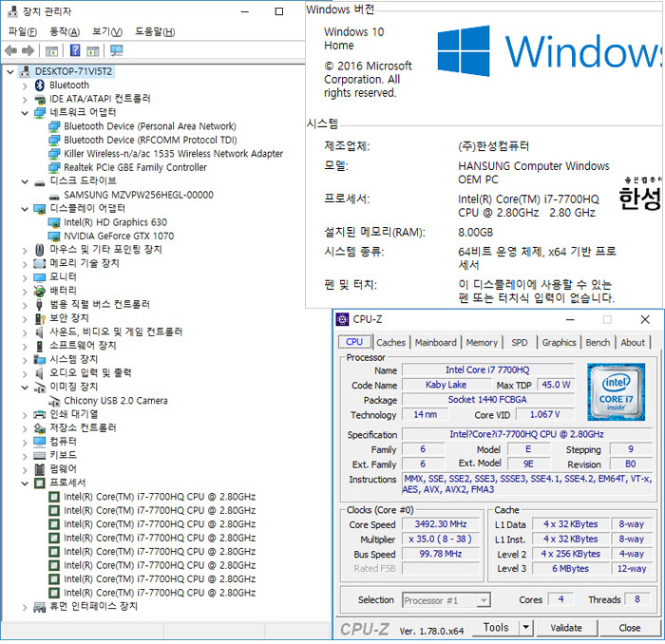Image resolution: width=665 pixels, height=644 pixels.
Task: Click the IDE ATA/ATAPI 컨트롤러 icon
Action: tap(40, 99)
